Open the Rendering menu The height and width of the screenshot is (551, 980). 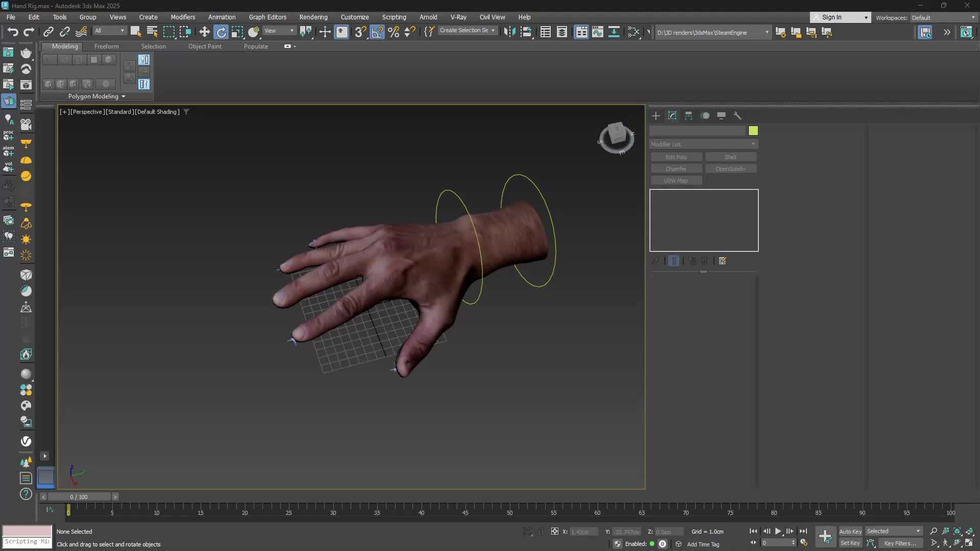(313, 17)
